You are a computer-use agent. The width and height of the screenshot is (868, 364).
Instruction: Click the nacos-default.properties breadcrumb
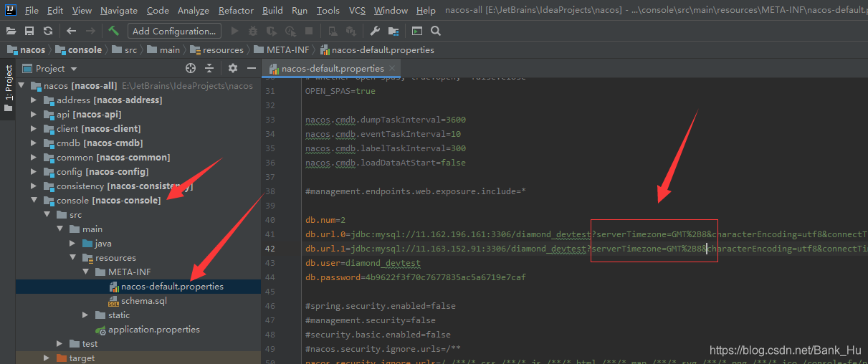click(x=377, y=50)
